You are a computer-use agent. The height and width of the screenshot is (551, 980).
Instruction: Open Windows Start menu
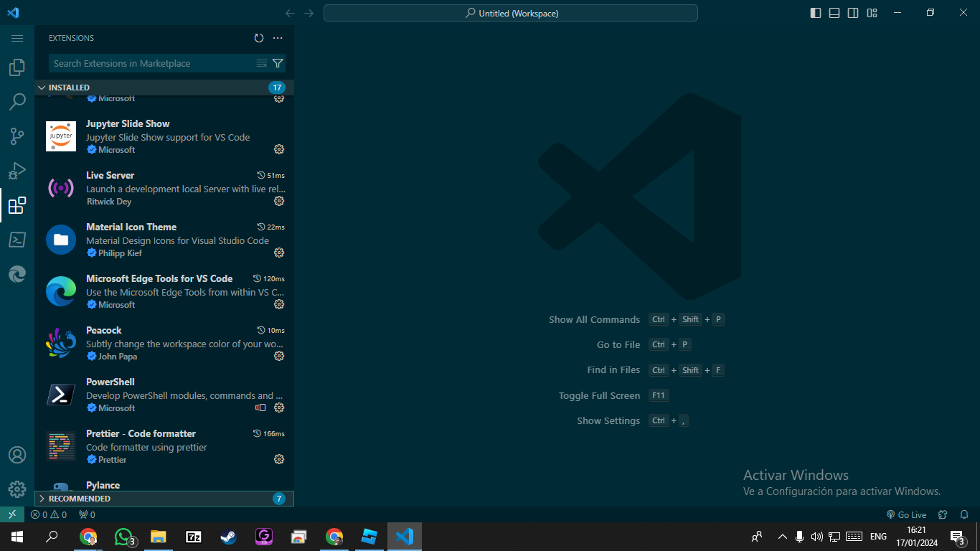[x=17, y=537]
